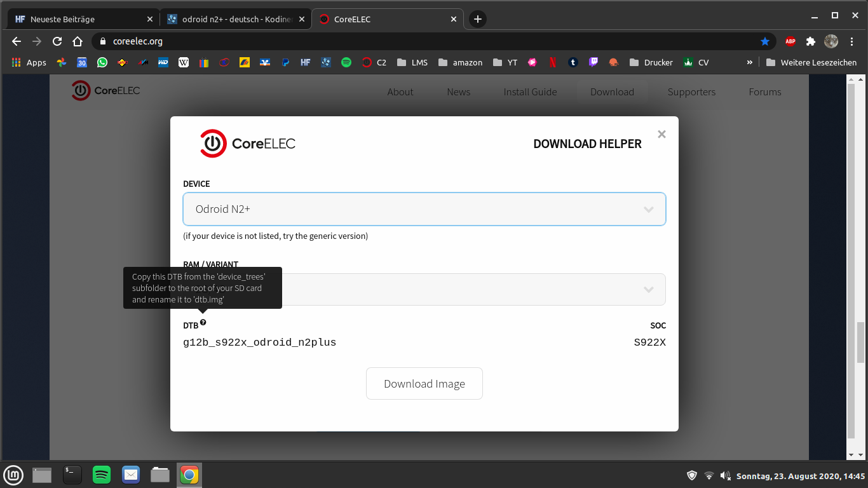This screenshot has height=488, width=868.
Task: Open the clock calendar in the panel
Action: [801, 476]
